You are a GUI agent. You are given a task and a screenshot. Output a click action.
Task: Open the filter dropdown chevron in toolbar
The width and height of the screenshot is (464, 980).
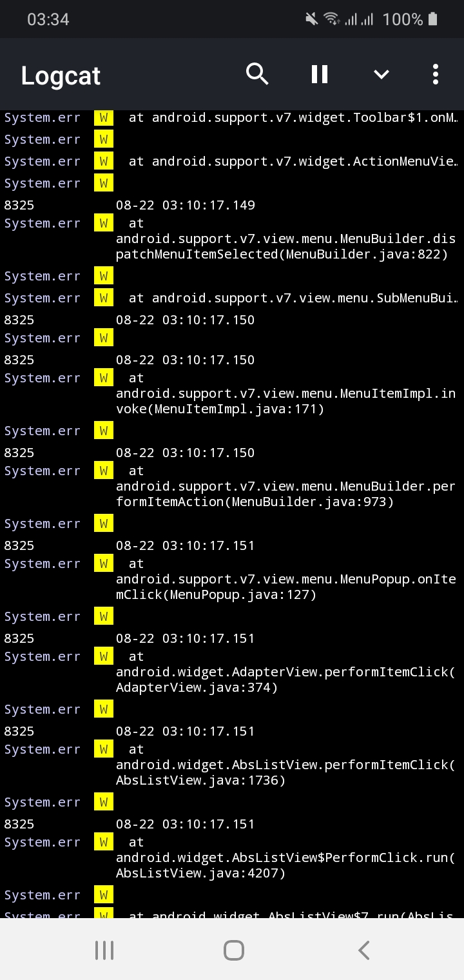381,73
